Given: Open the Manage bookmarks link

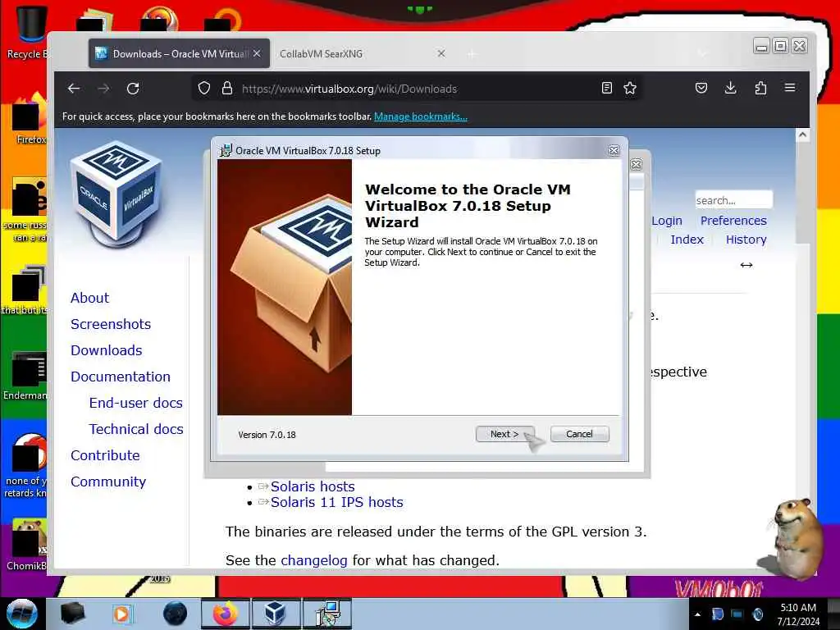Looking at the screenshot, I should pyautogui.click(x=421, y=116).
